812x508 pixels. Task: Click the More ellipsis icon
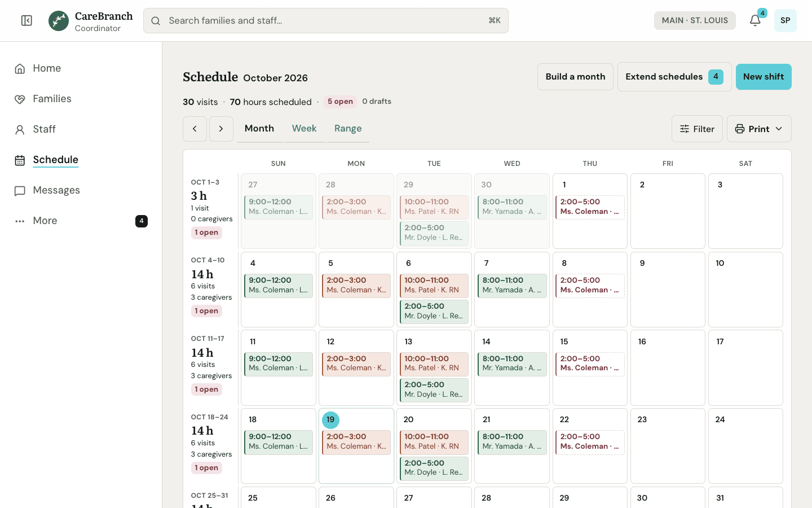pyautogui.click(x=20, y=221)
